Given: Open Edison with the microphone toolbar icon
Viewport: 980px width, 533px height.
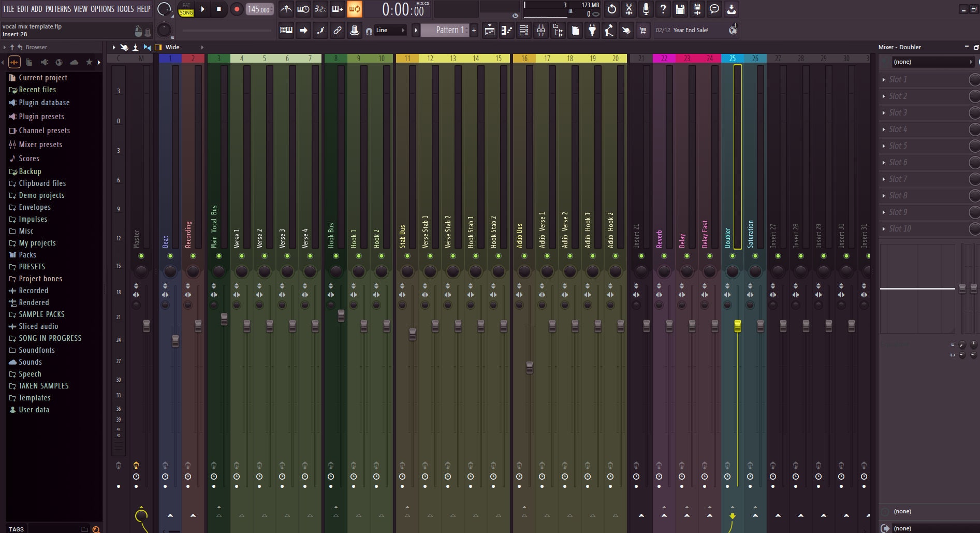Looking at the screenshot, I should tap(645, 9).
